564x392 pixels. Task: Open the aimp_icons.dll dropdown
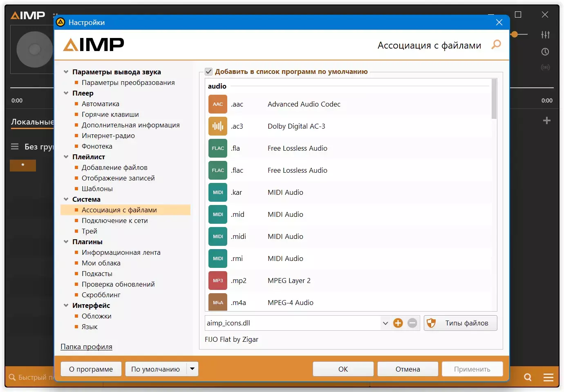coord(385,323)
